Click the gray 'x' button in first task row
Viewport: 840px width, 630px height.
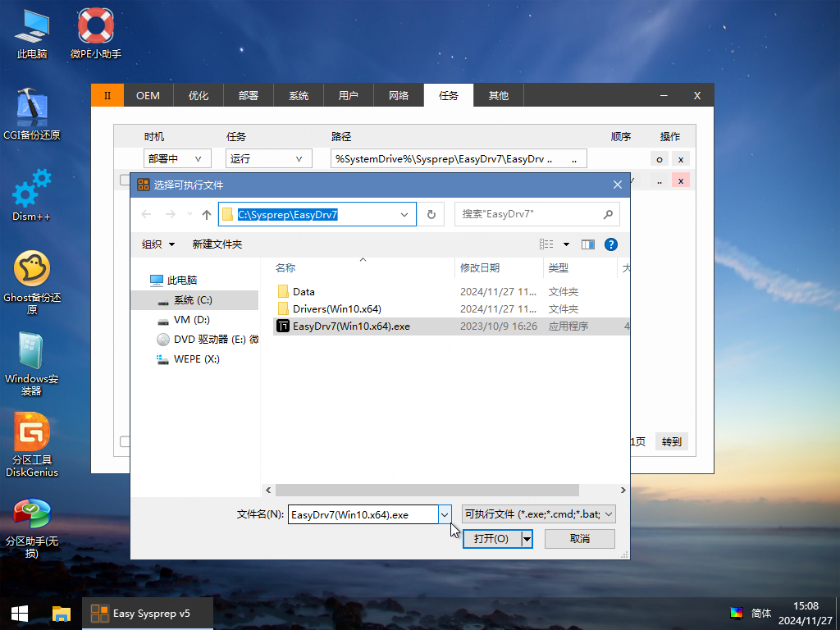point(681,159)
